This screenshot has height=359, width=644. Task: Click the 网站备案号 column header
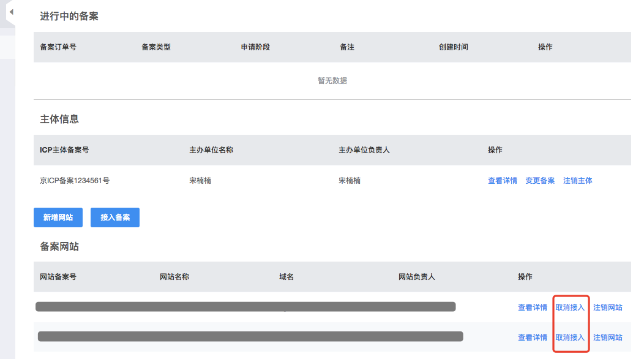point(58,277)
